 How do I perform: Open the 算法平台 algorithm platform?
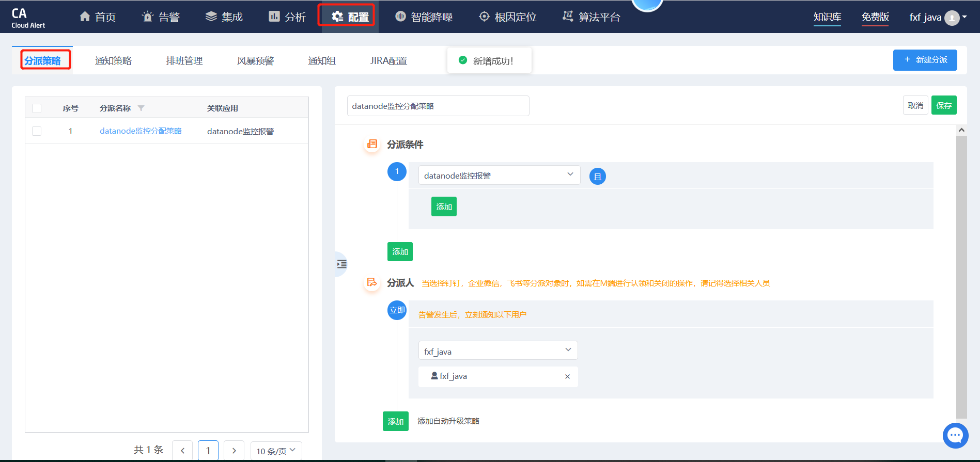click(x=592, y=17)
